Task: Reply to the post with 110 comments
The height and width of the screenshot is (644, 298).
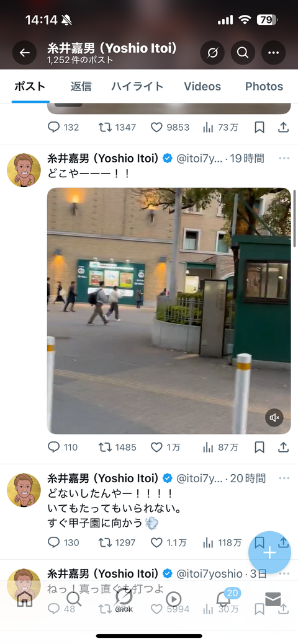Action: (63, 448)
